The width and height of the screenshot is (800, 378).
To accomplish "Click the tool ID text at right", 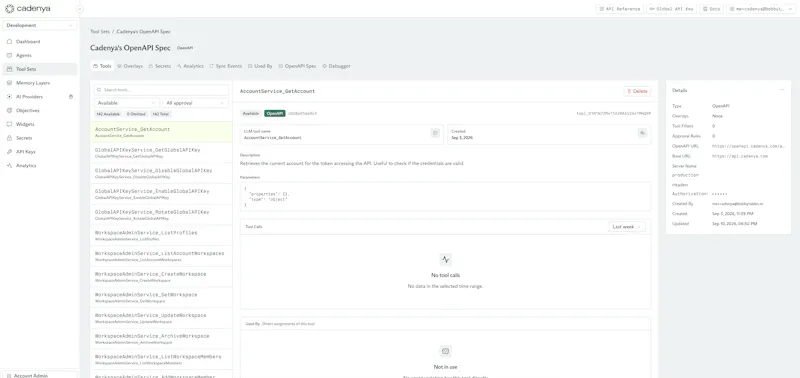I will pos(613,113).
